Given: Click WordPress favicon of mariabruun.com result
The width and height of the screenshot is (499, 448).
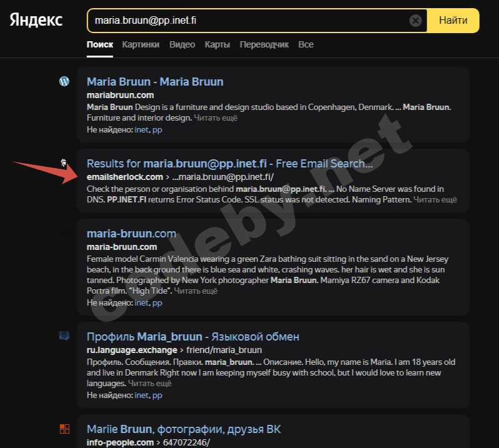Looking at the screenshot, I should [x=64, y=81].
